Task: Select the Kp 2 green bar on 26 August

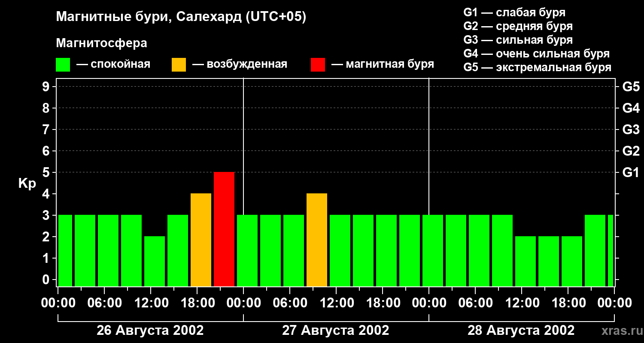Action: pyautogui.click(x=155, y=262)
